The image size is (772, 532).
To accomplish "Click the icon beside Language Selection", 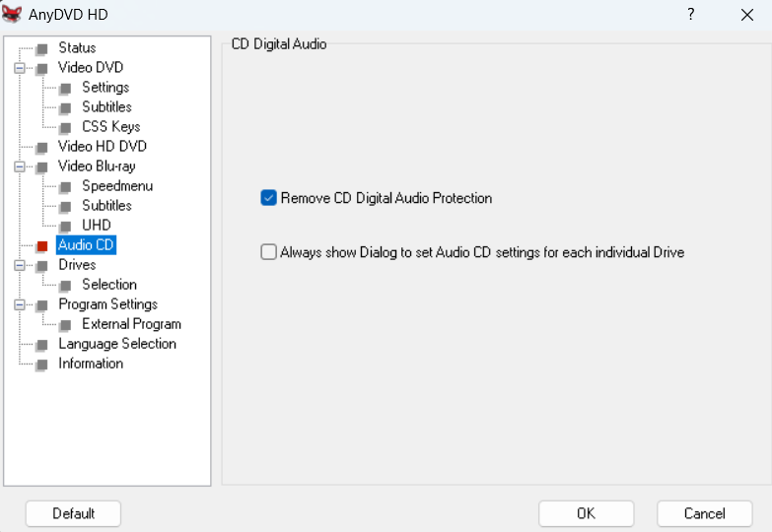I will click(42, 345).
